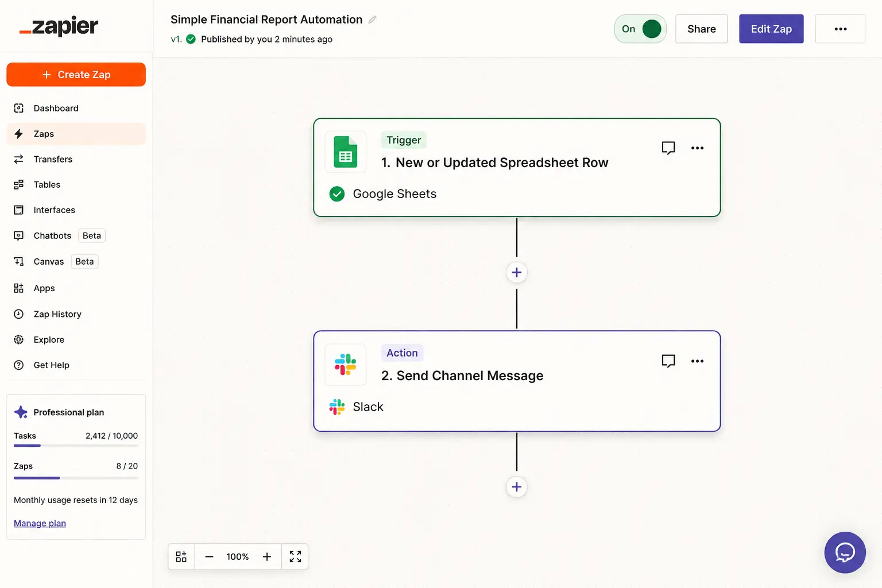882x588 pixels.
Task: Click the 8 / 20 zaps count
Action: click(127, 466)
